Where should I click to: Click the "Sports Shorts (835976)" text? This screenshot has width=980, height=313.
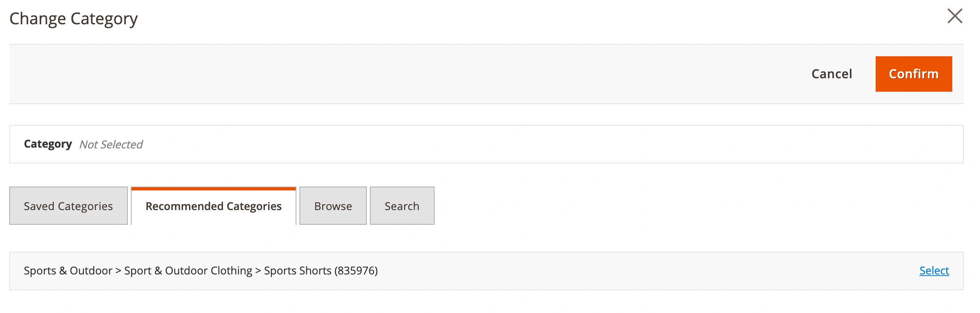(x=321, y=271)
